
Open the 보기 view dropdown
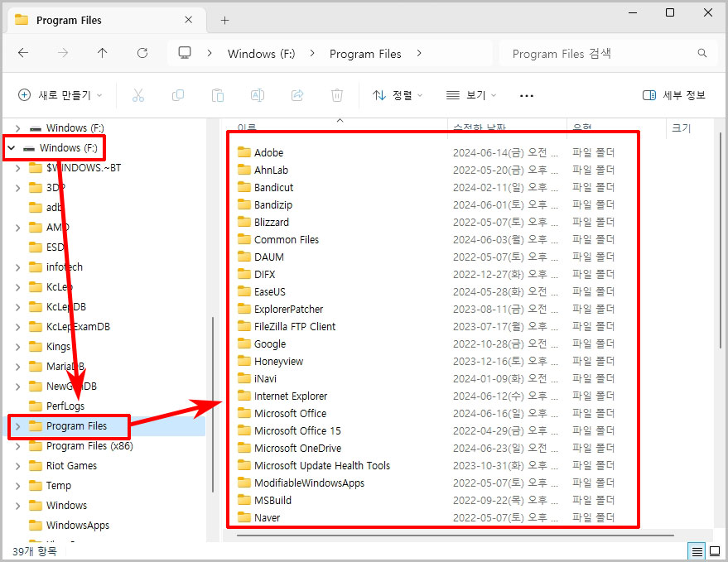click(x=471, y=96)
